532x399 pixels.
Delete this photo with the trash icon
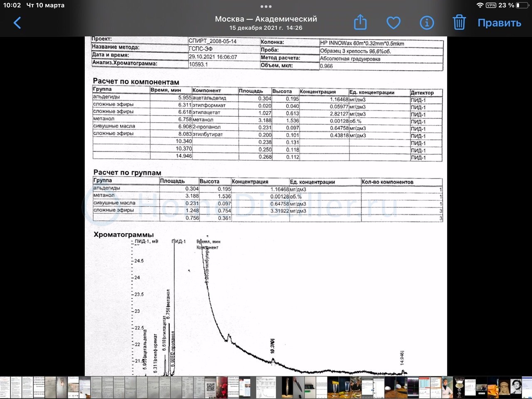pos(459,22)
